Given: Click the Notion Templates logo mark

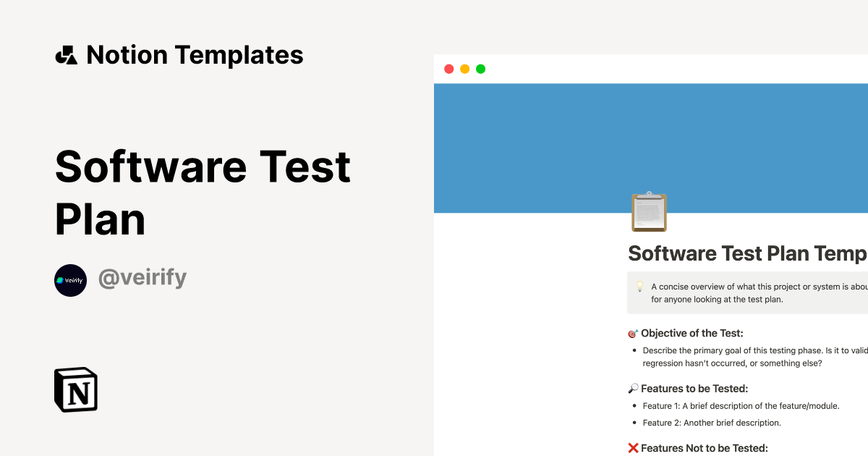Looking at the screenshot, I should tap(66, 54).
